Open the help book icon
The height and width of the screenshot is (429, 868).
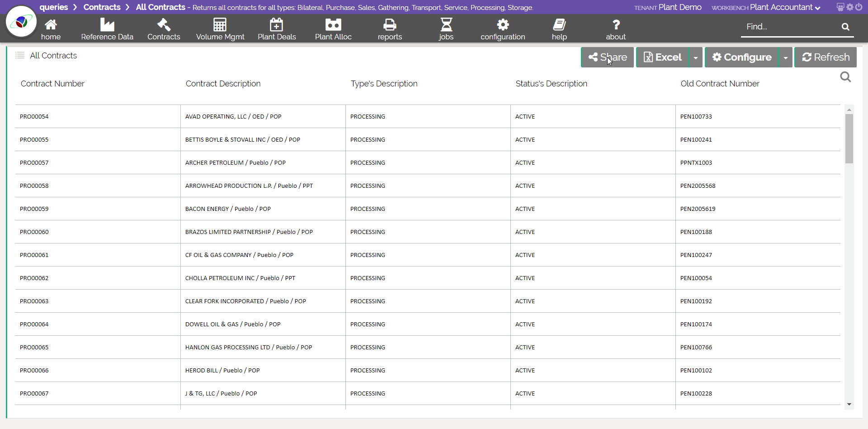click(x=559, y=24)
